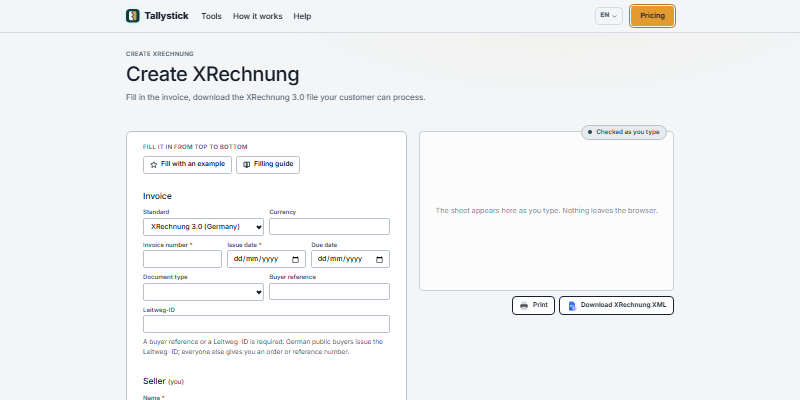Open the Issue date calendar picker icon
The width and height of the screenshot is (800, 400).
point(295,259)
